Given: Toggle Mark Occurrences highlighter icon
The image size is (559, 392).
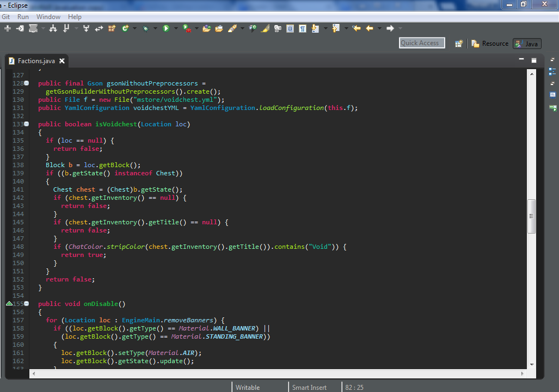Looking at the screenshot, I should coord(265,28).
